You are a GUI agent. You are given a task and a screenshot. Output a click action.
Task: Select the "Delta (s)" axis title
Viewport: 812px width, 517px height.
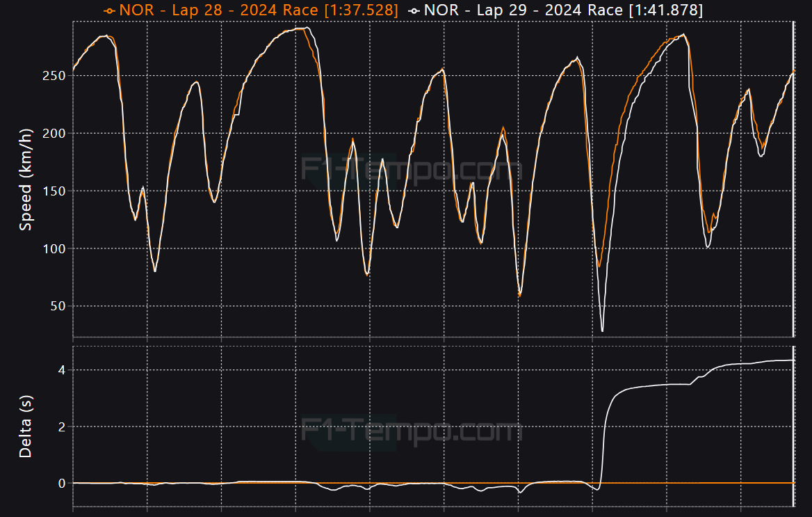(26, 427)
